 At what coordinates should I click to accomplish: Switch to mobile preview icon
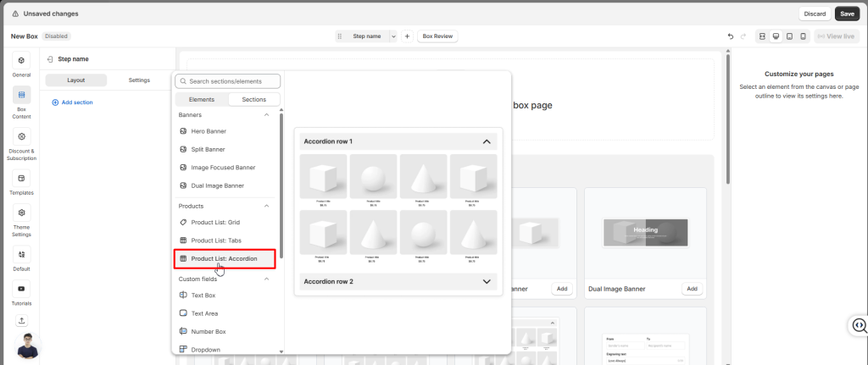click(x=803, y=36)
